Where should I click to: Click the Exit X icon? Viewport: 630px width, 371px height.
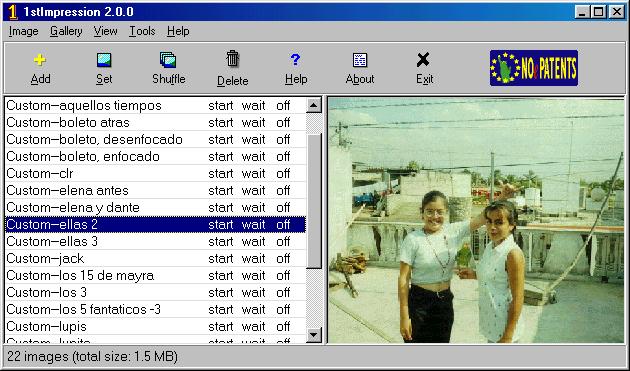423,60
